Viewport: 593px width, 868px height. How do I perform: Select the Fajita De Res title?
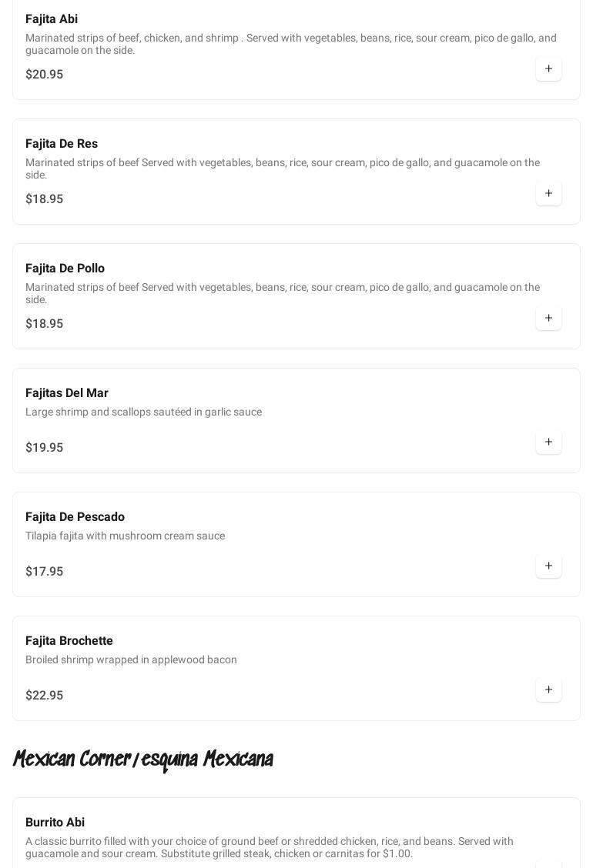pyautogui.click(x=62, y=144)
